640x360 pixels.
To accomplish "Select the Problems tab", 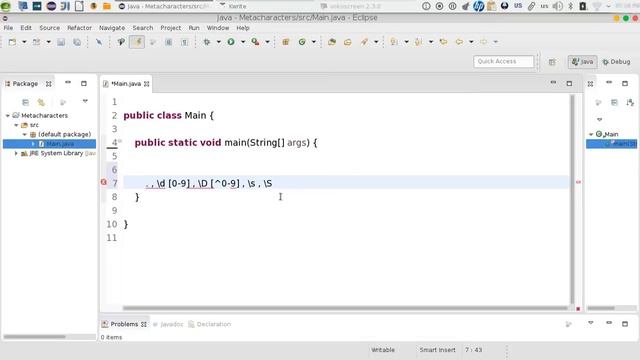I will pyautogui.click(x=124, y=324).
